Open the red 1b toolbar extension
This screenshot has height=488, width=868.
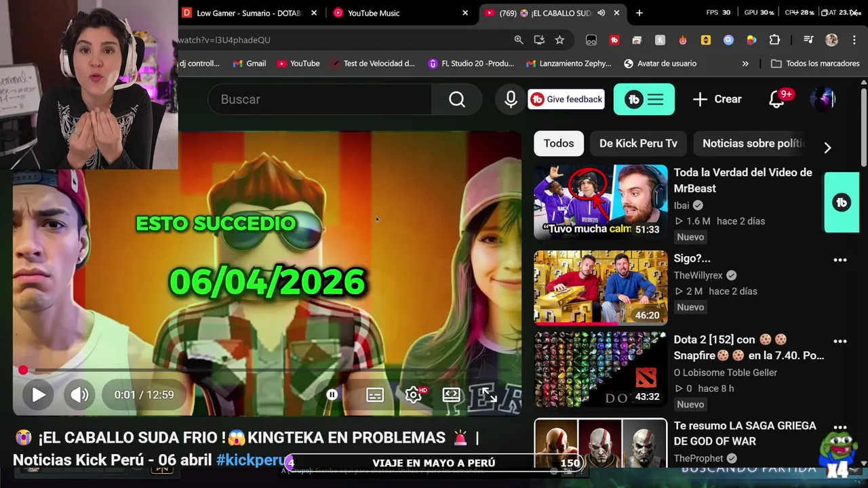click(x=614, y=41)
